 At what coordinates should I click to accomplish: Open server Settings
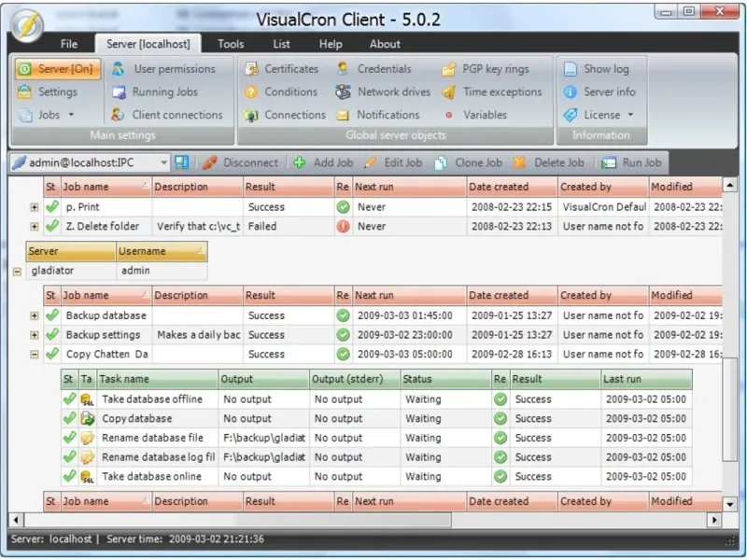(x=48, y=91)
